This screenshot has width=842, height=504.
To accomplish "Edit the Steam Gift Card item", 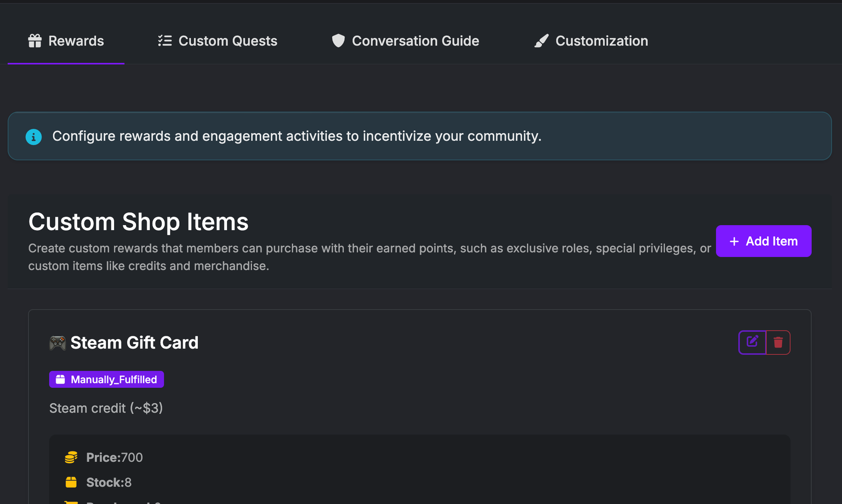I will pos(752,342).
